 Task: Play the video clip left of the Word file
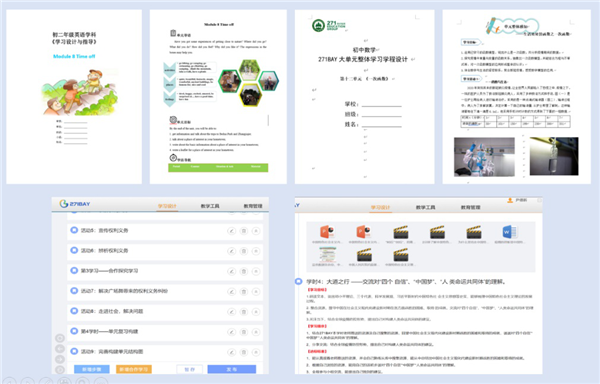473,232
